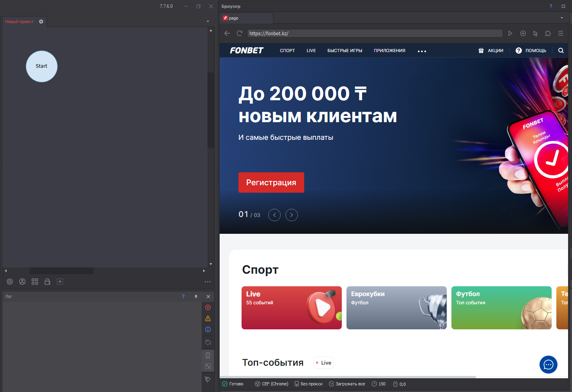The width and height of the screenshot is (572, 392).
Task: Close the Лог panel
Action: click(x=208, y=296)
